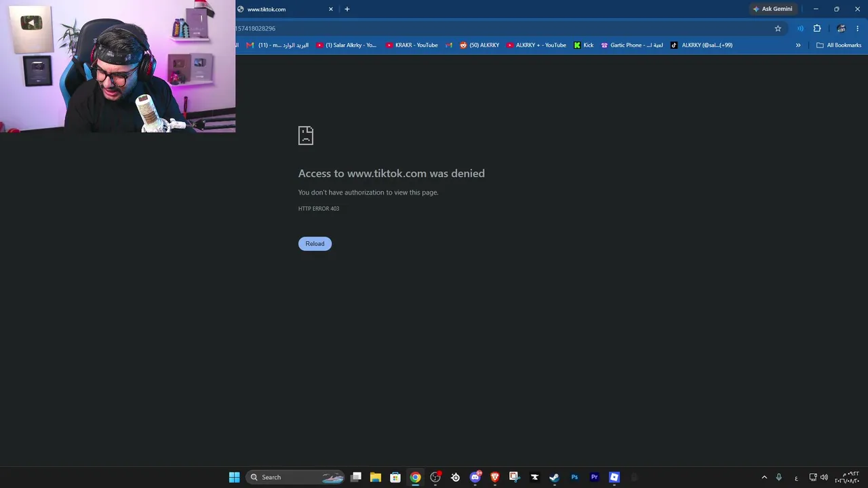Open Steam from the taskbar
The height and width of the screenshot is (488, 868).
(554, 477)
